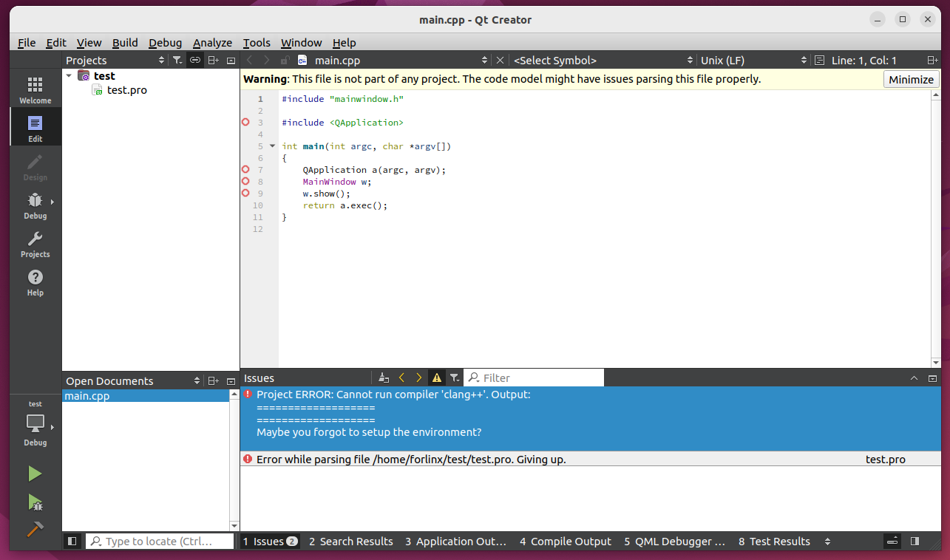Open Help mode
950x560 pixels.
coord(35,281)
